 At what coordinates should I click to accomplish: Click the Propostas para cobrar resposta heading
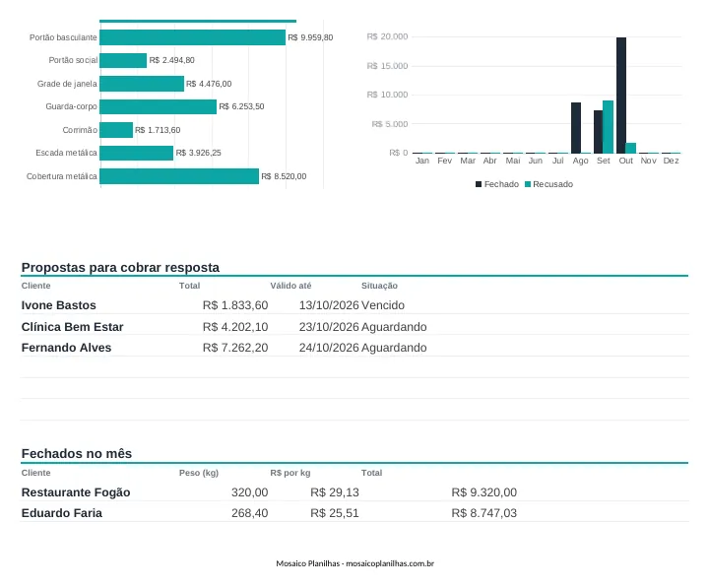pyautogui.click(x=120, y=267)
